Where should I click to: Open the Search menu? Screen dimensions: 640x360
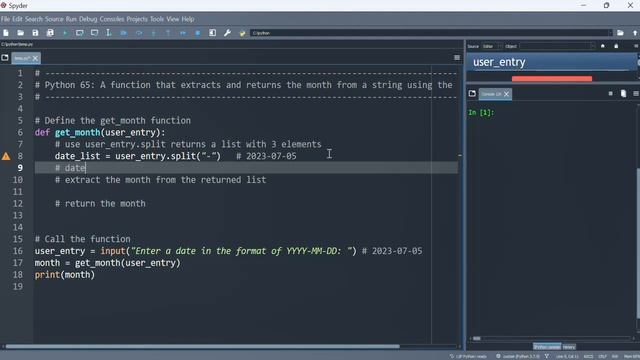pos(33,19)
